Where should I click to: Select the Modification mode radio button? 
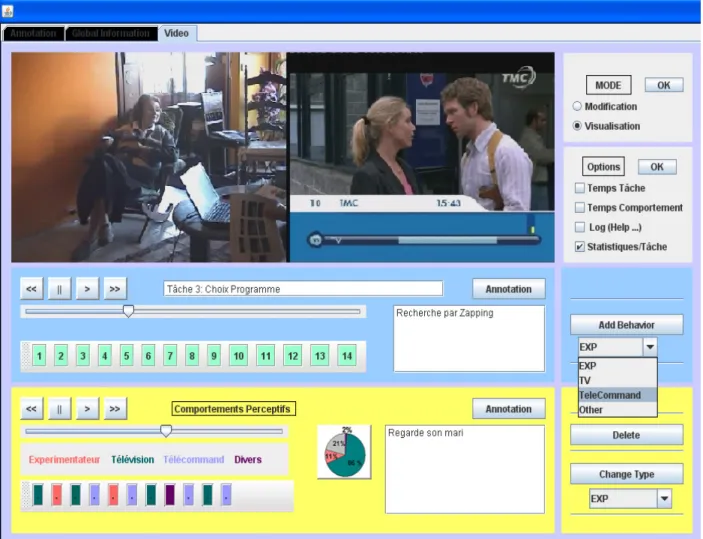(577, 106)
